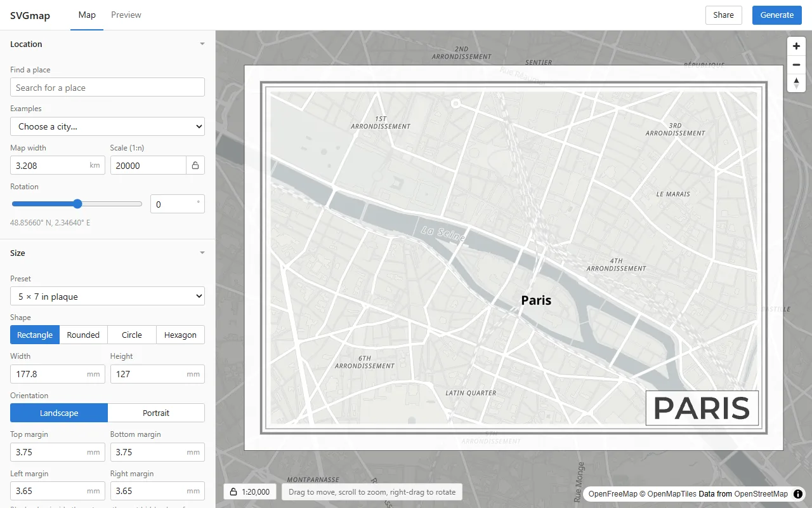Image resolution: width=812 pixels, height=508 pixels.
Task: Select the Circle shape
Action: tap(132, 335)
